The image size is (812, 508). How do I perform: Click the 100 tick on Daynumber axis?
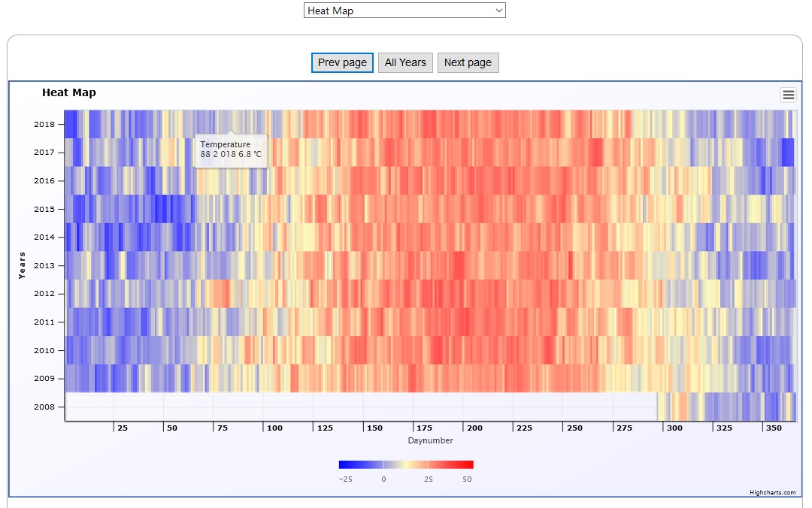click(275, 428)
